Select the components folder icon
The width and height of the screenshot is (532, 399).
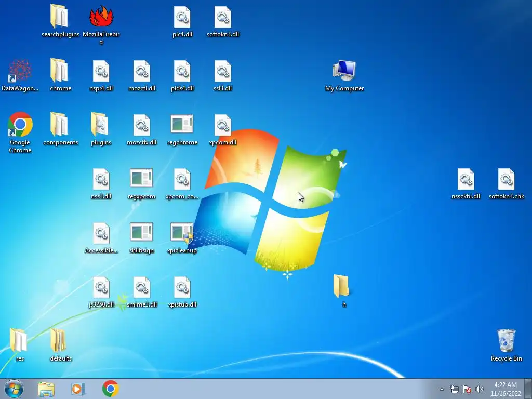pyautogui.click(x=59, y=125)
